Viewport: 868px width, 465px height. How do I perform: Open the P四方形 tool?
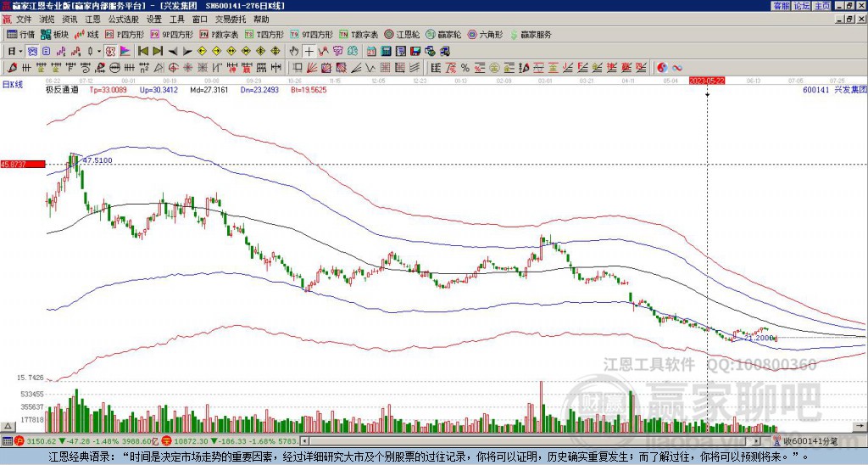pos(125,34)
